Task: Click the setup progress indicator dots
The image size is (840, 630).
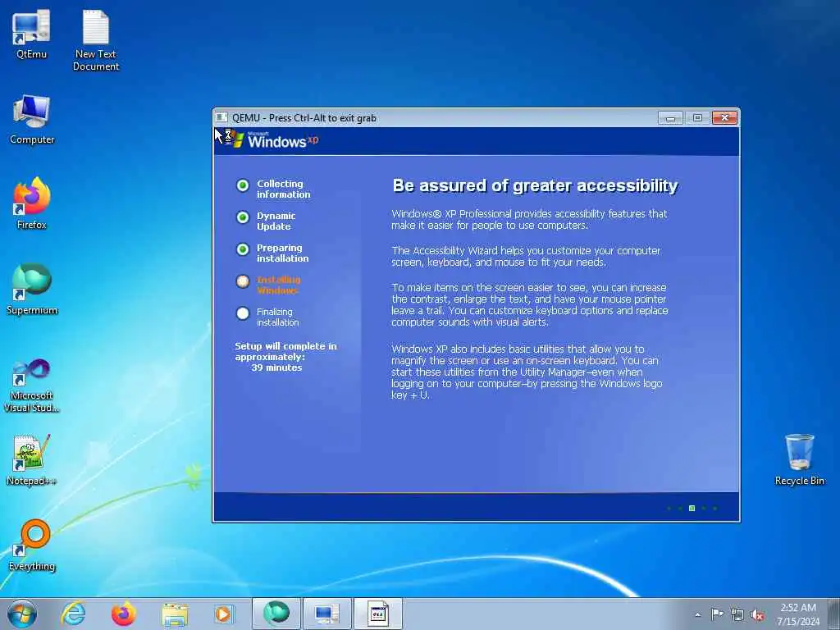Action: (x=692, y=508)
